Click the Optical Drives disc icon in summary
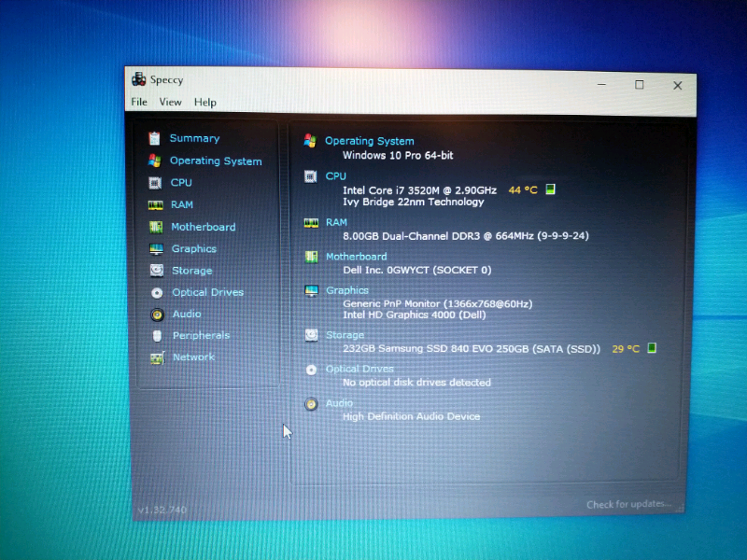747x560 pixels. [x=311, y=370]
